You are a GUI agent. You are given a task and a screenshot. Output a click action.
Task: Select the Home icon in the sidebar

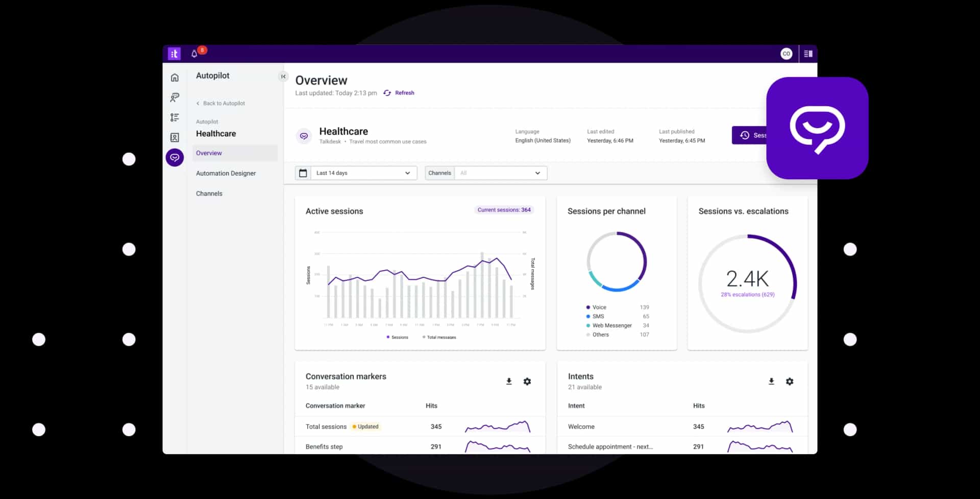click(175, 77)
